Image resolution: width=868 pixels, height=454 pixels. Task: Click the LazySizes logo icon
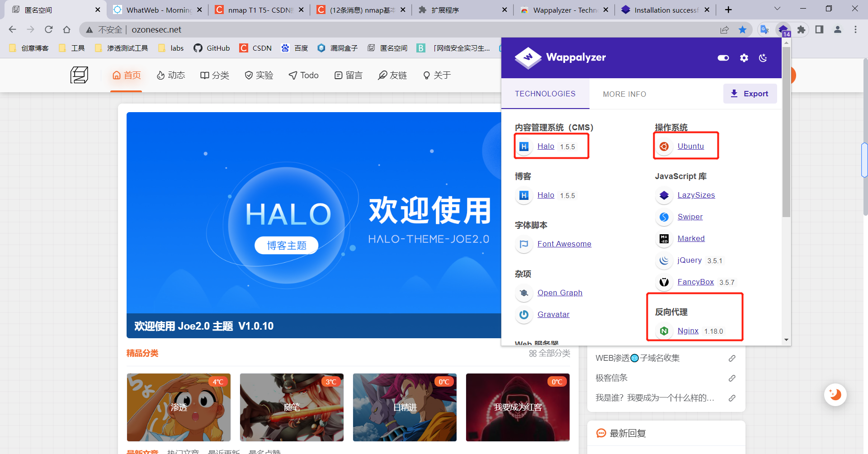664,195
